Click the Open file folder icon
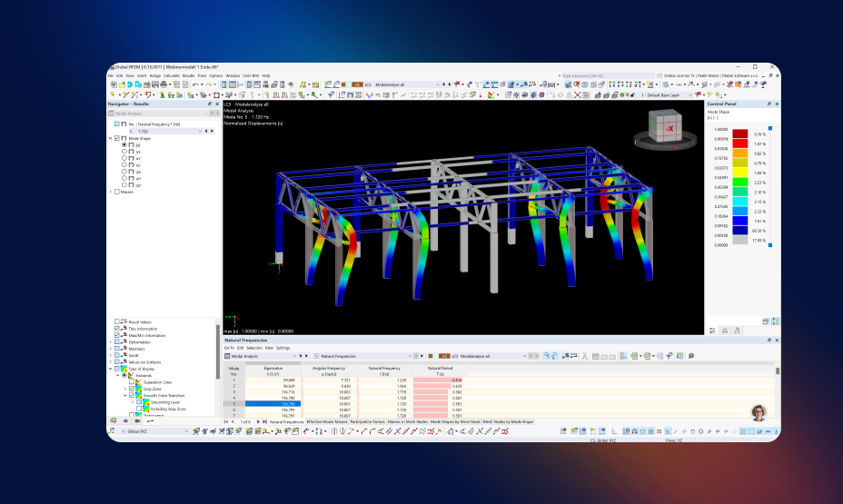This screenshot has width=843, height=504. tap(122, 84)
